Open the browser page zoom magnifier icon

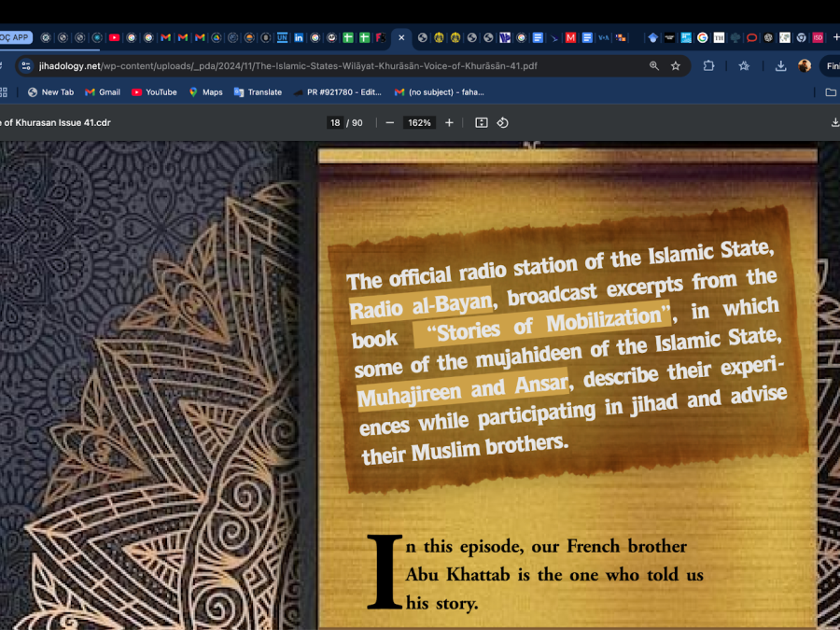(654, 66)
